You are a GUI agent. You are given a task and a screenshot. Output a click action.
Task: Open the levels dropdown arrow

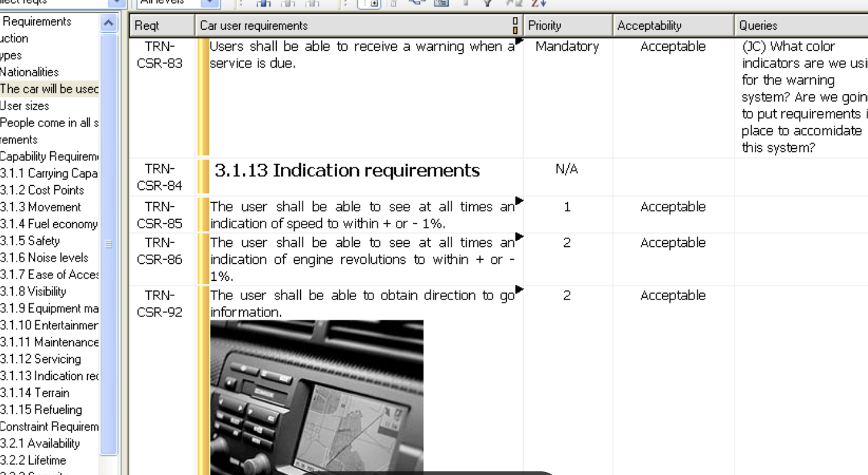tap(210, 2)
